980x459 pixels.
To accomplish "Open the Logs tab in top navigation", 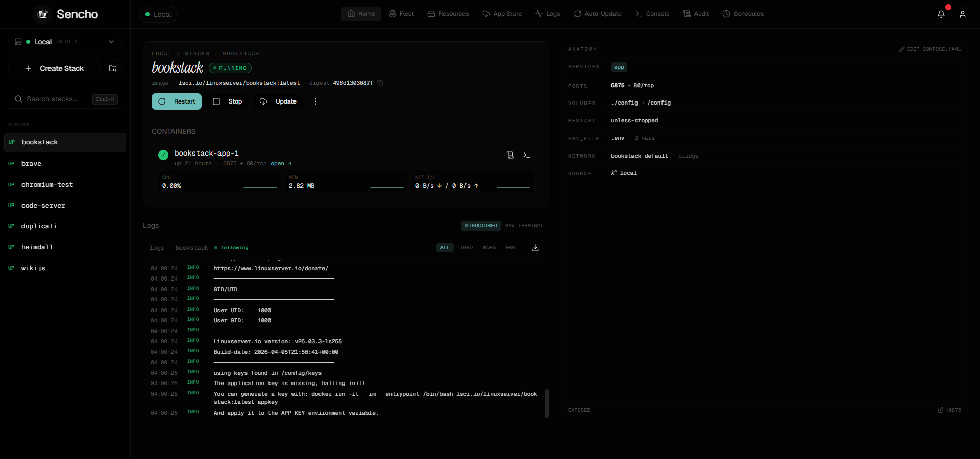I will tap(548, 14).
